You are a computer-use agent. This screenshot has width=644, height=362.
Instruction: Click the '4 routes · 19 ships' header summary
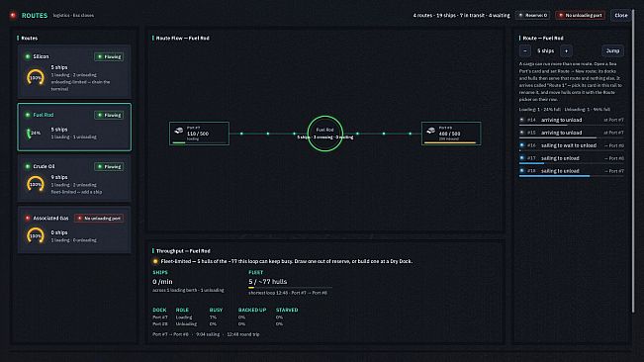click(x=461, y=15)
